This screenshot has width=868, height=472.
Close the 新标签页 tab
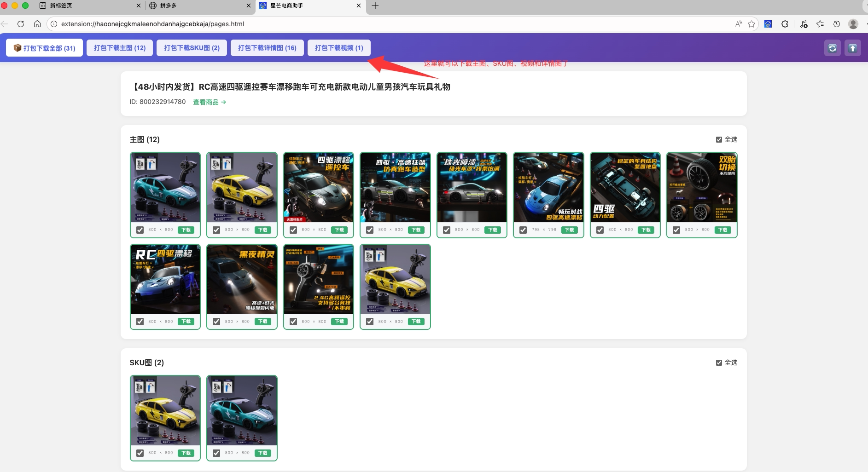(139, 6)
